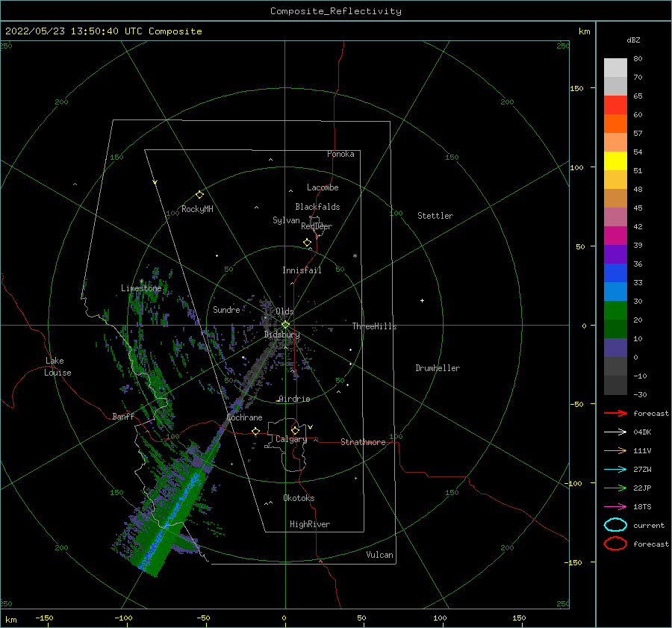Click the Ponoka label
Viewport: 672px width, 628px height.
[x=340, y=154]
